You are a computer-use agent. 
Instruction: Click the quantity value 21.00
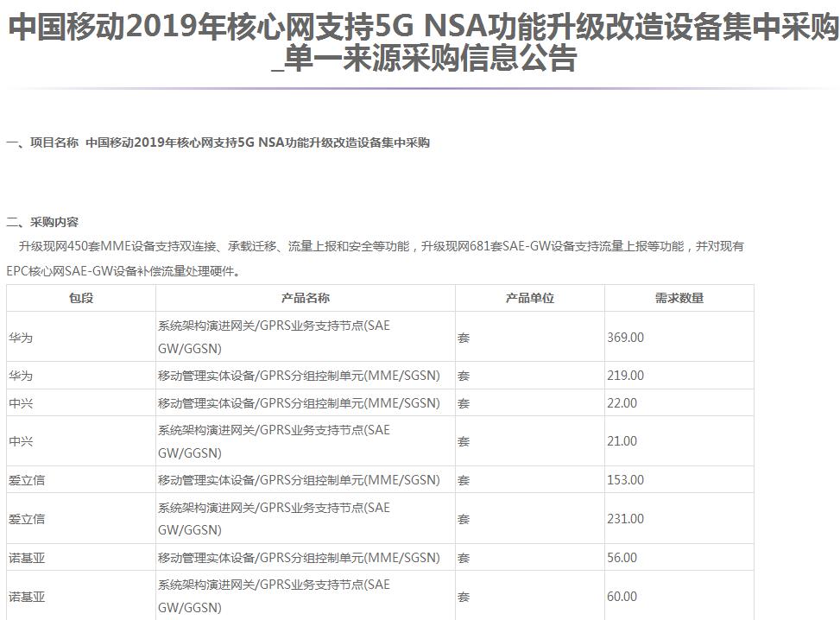622,441
